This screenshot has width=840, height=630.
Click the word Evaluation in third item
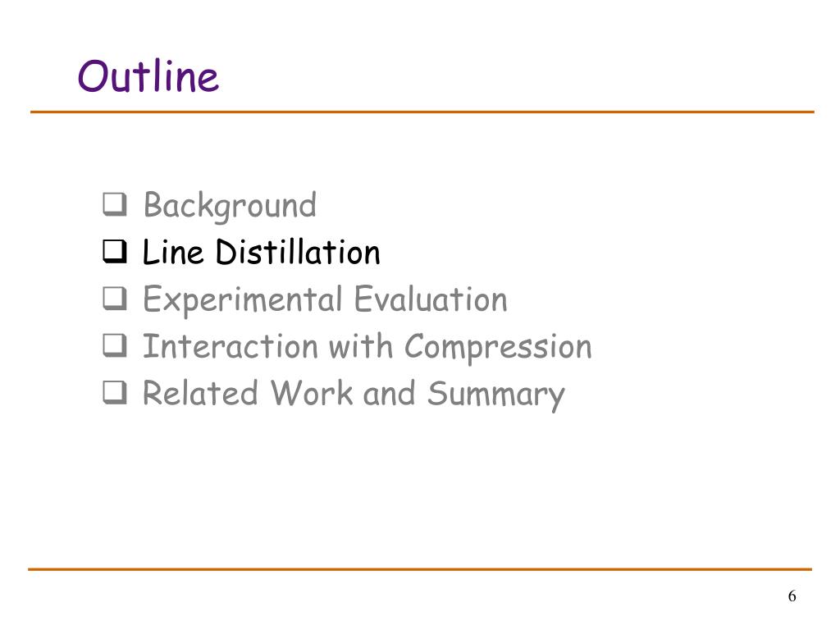click(431, 299)
